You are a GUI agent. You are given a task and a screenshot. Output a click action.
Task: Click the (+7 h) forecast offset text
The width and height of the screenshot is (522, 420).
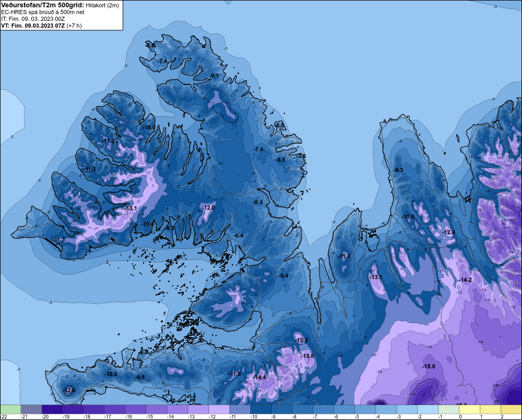(x=74, y=26)
